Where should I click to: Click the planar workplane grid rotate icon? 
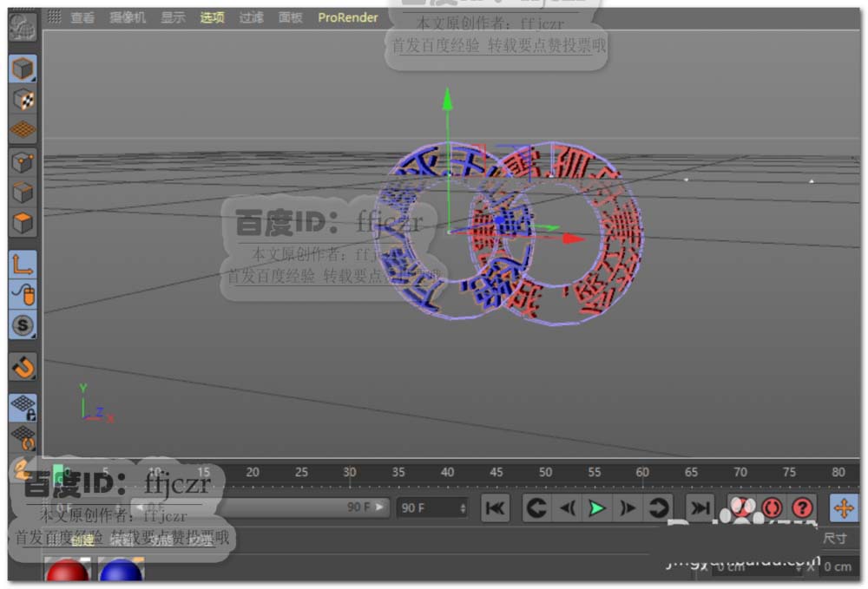click(x=23, y=438)
